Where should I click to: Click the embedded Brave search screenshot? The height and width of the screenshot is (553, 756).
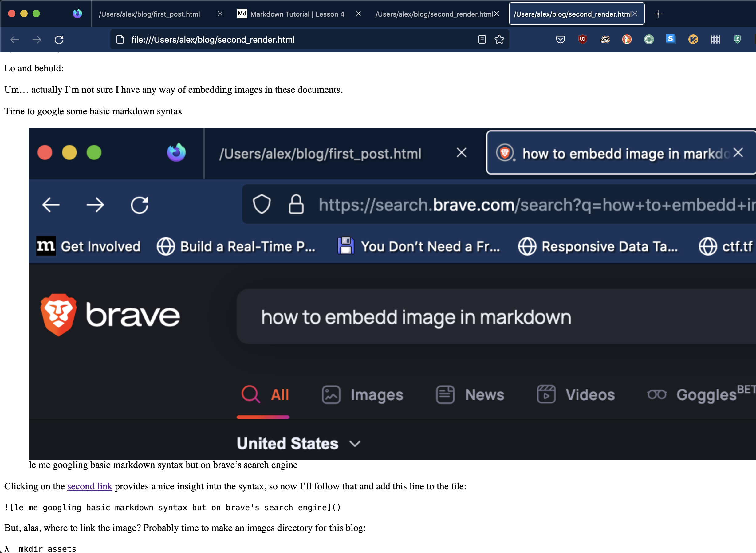[392, 293]
